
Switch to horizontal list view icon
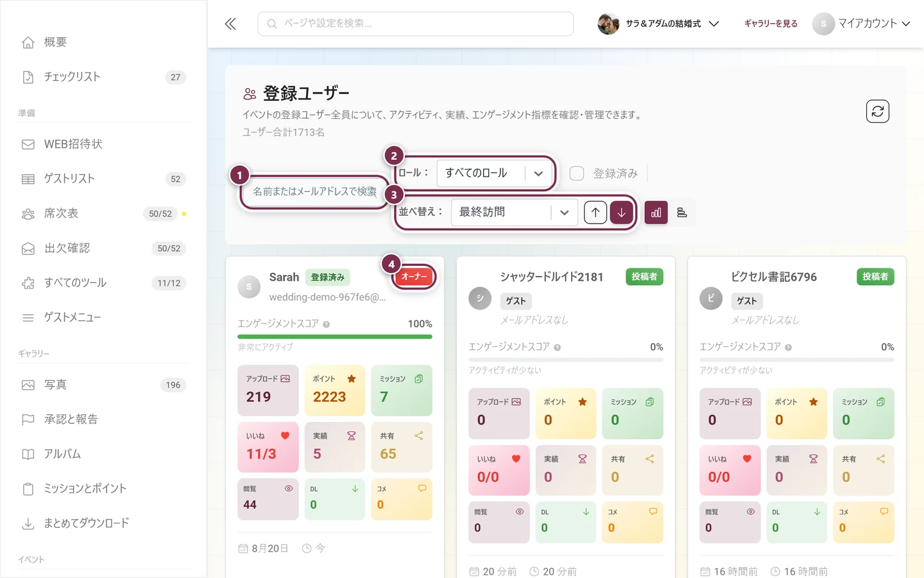click(682, 213)
